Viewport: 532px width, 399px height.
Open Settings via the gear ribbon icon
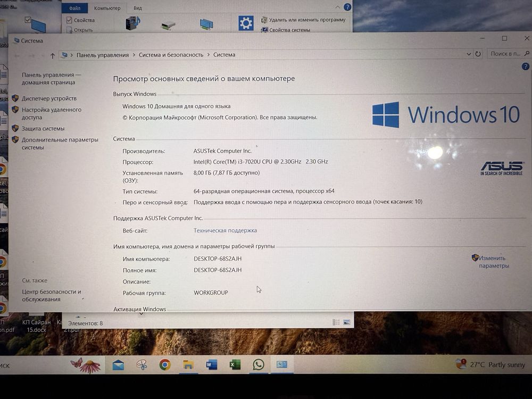click(x=246, y=23)
